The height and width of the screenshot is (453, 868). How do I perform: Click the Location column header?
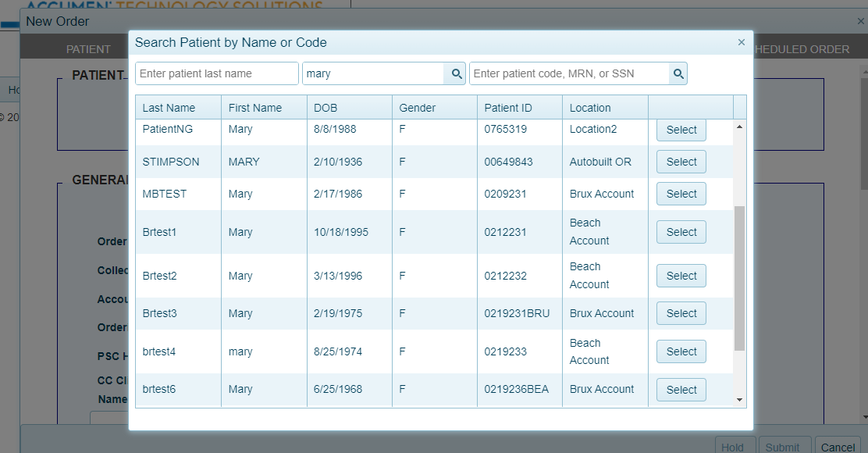590,108
